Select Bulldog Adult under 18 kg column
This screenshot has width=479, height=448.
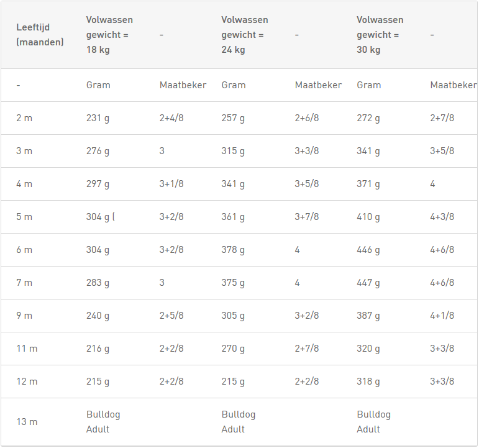(x=103, y=422)
